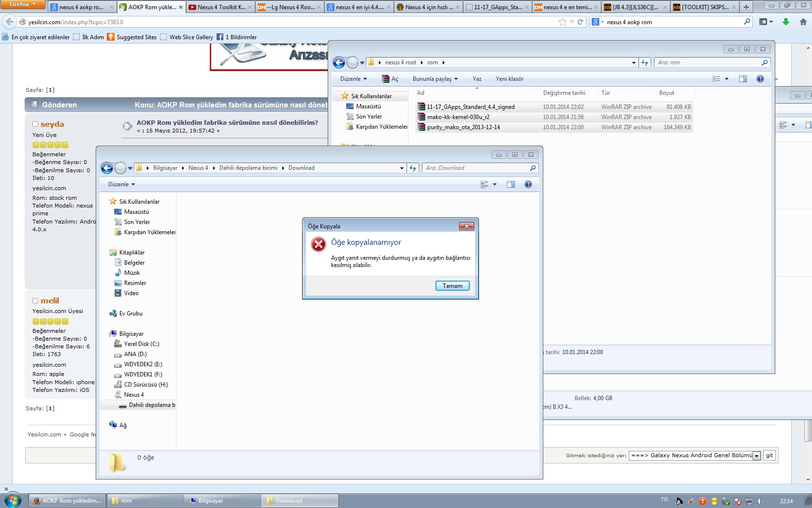Click Yaz in rom toolbar
812x508 pixels.
coord(477,79)
